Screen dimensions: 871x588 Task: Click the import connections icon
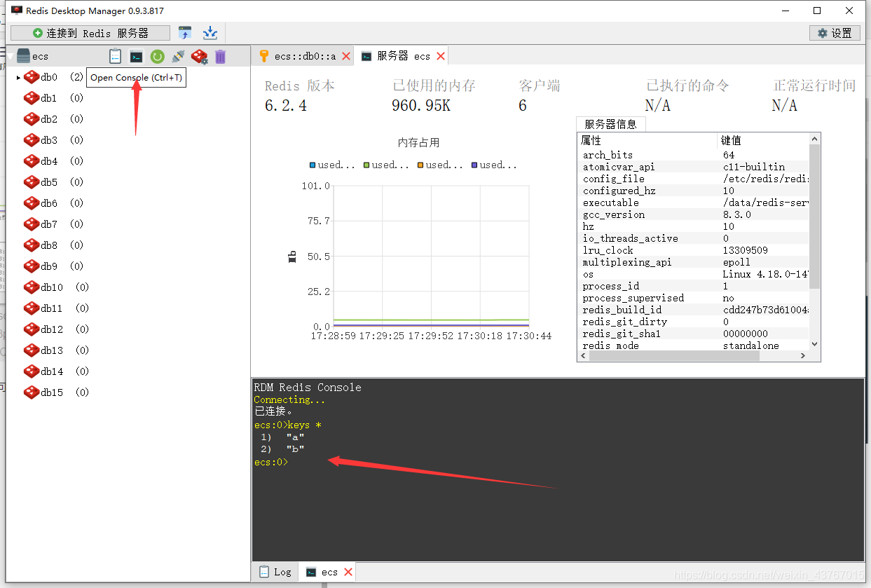pyautogui.click(x=185, y=33)
